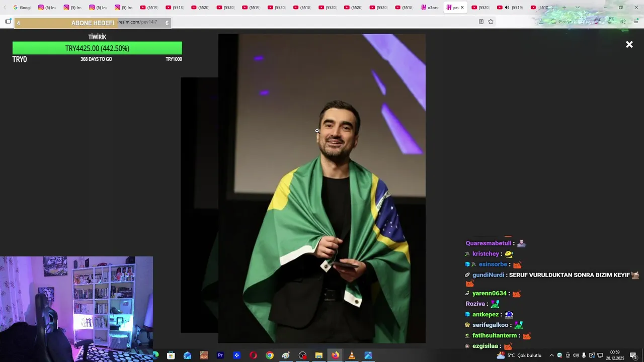This screenshot has height=362, width=644.
Task: Click chat username Quaresmabetull
Action: [489, 243]
